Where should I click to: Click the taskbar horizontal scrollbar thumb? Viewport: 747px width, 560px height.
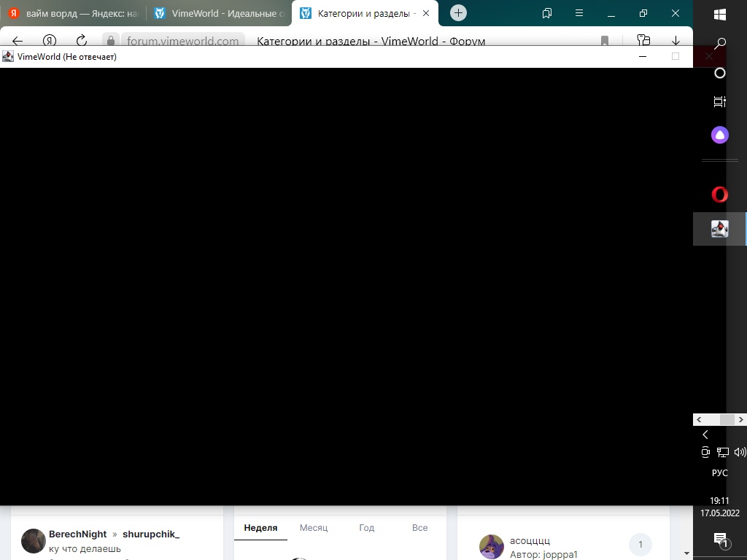[727, 420]
